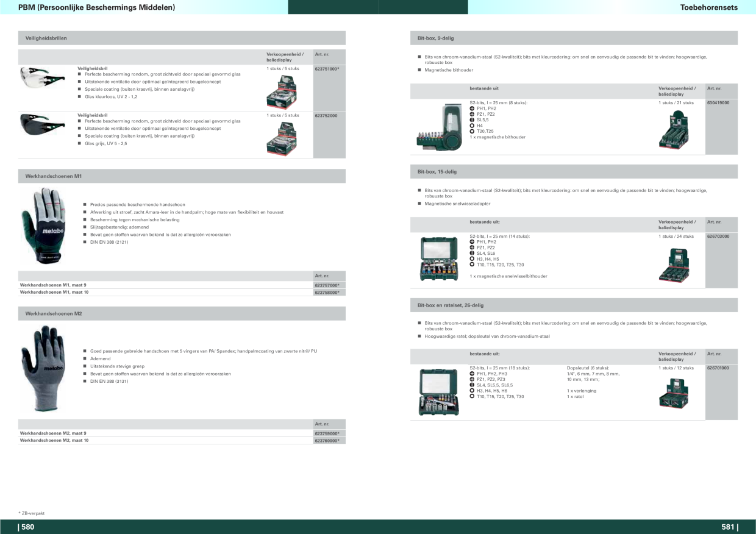This screenshot has height=534, width=756.
Task: Click article number 623758000*
Action: tap(327, 293)
